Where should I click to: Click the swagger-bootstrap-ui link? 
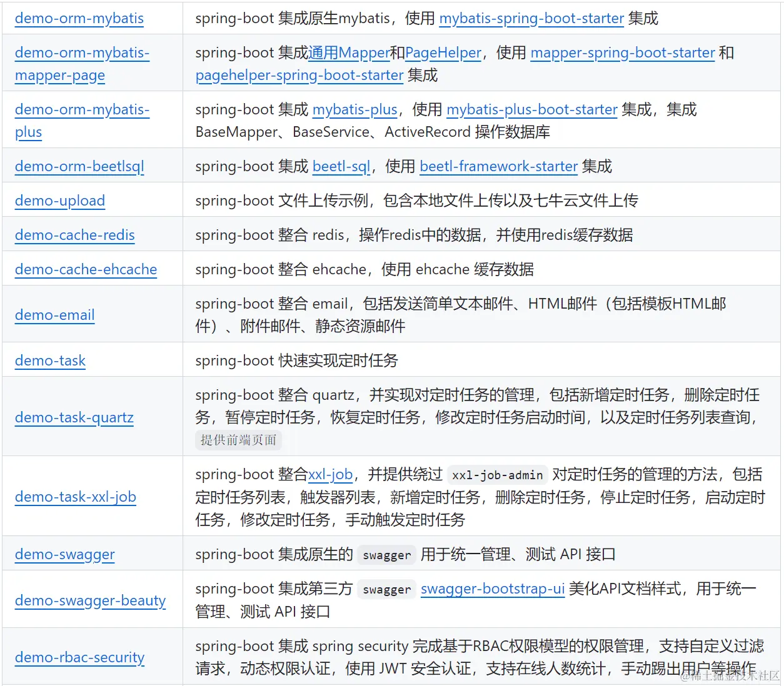point(493,589)
